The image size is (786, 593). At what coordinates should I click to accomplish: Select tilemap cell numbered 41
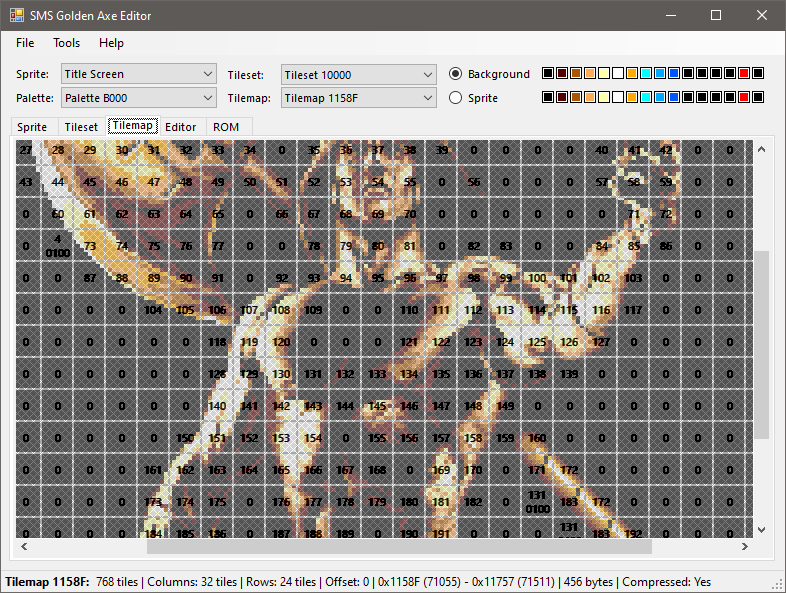click(634, 150)
